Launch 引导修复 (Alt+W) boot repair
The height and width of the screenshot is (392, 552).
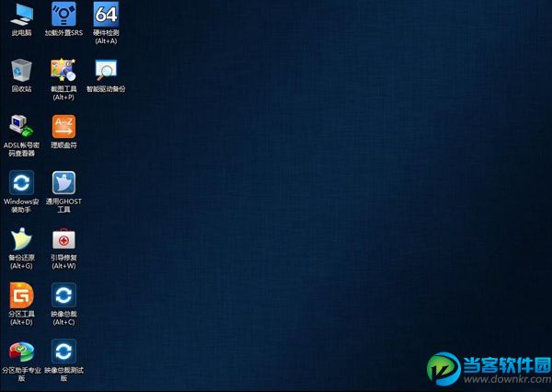(63, 239)
